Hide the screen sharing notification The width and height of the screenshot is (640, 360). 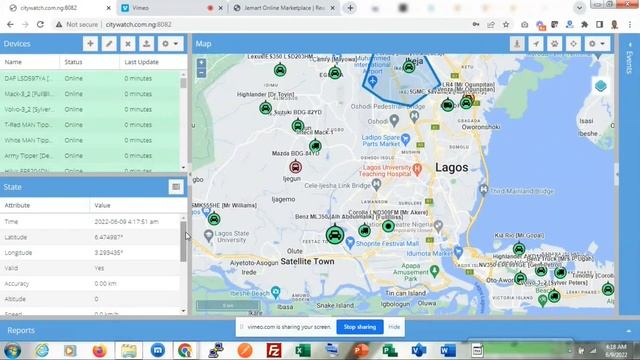(x=394, y=327)
